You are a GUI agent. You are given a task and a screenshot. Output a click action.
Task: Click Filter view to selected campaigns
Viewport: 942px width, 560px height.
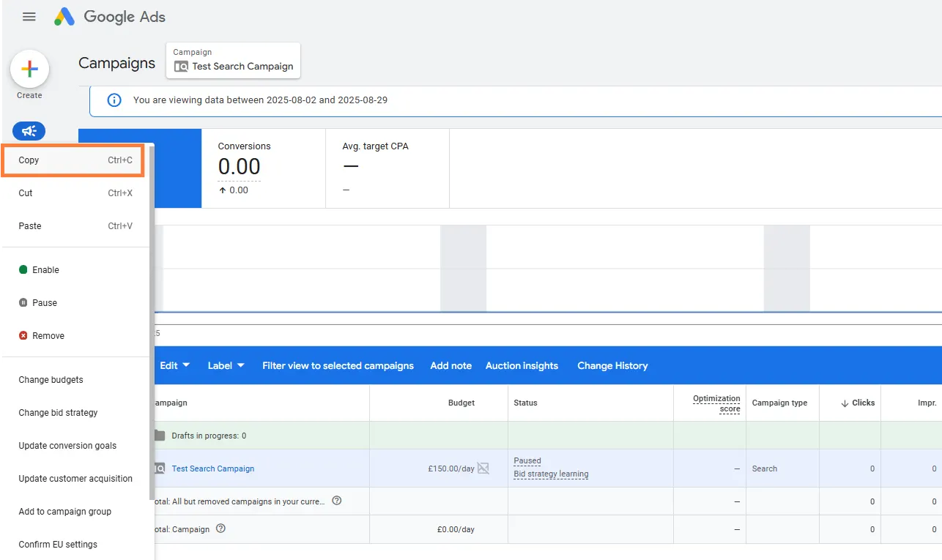coord(338,366)
